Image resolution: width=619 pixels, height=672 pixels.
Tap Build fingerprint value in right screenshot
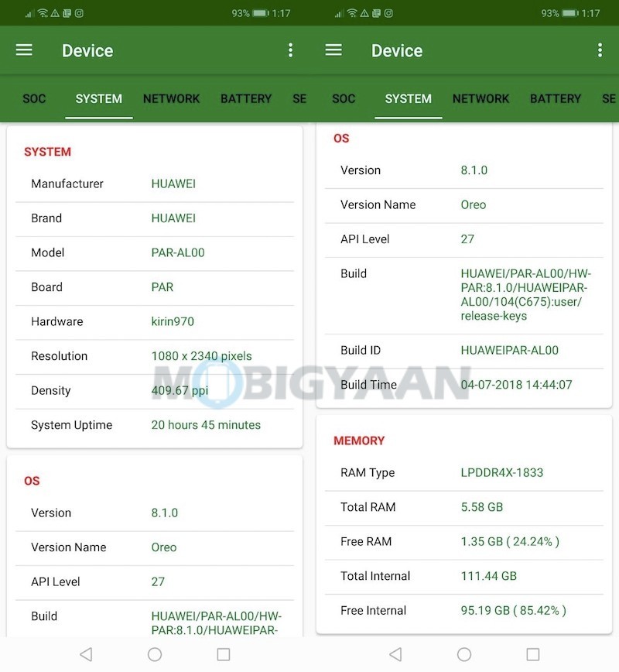pos(525,294)
